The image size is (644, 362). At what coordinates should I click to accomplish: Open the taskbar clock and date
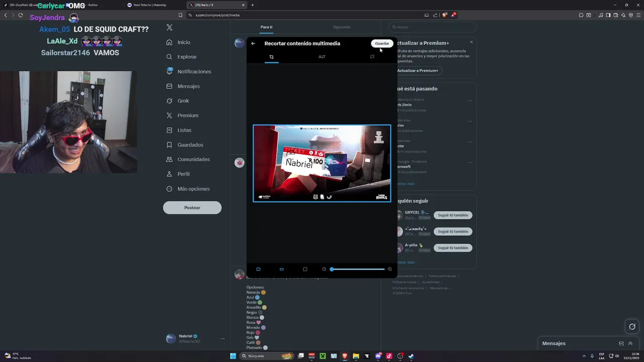[x=631, y=356]
